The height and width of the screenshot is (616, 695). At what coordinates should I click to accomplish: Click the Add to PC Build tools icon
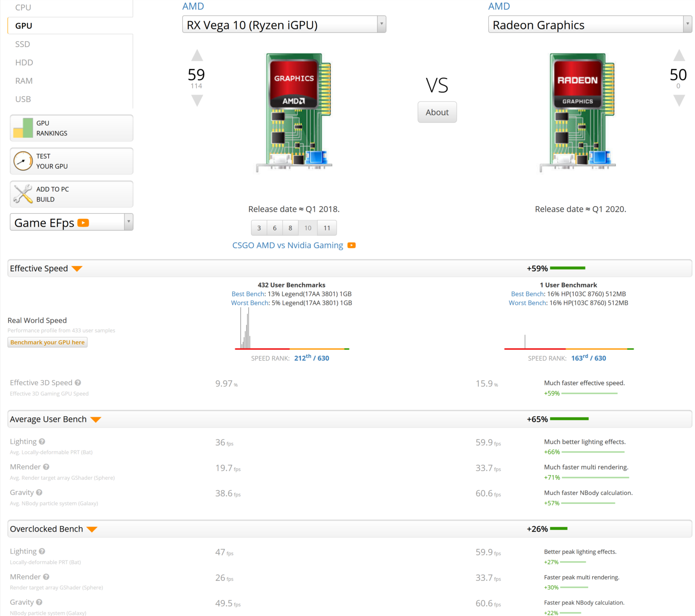pos(23,194)
